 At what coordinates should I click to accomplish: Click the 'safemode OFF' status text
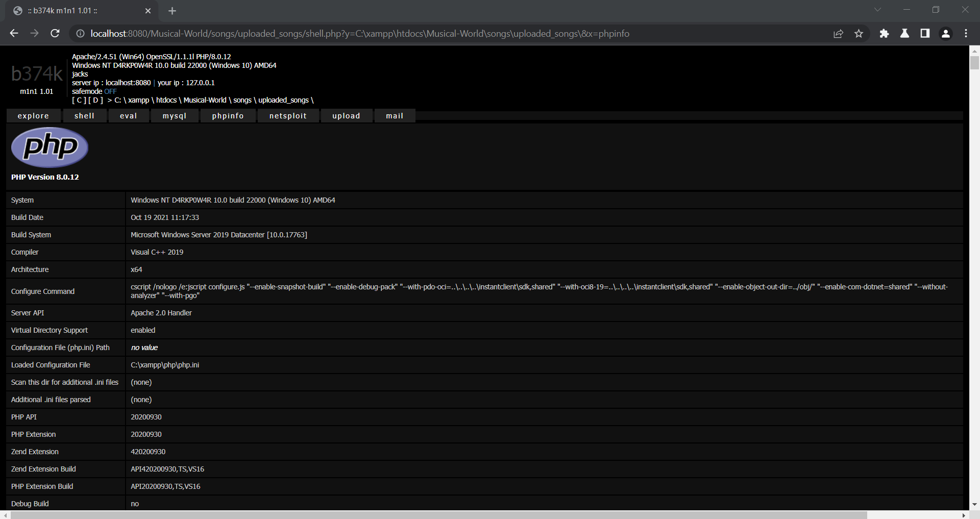pyautogui.click(x=94, y=91)
